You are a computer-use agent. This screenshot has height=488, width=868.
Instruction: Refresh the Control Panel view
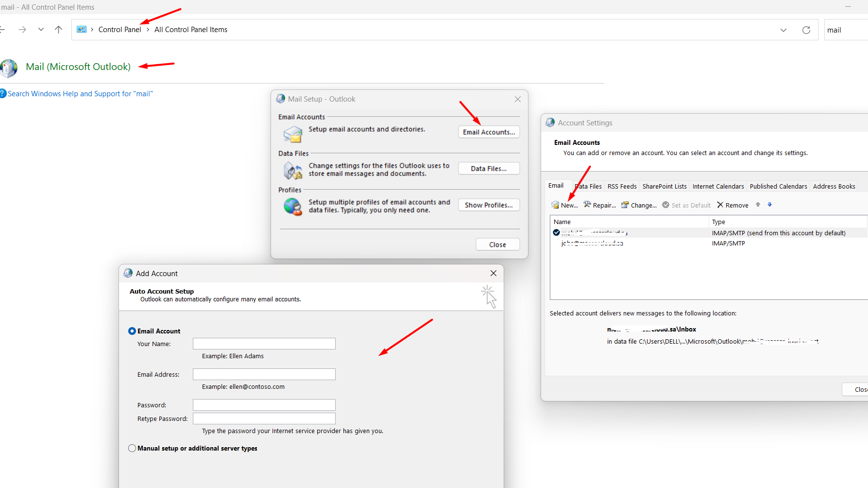click(x=806, y=30)
